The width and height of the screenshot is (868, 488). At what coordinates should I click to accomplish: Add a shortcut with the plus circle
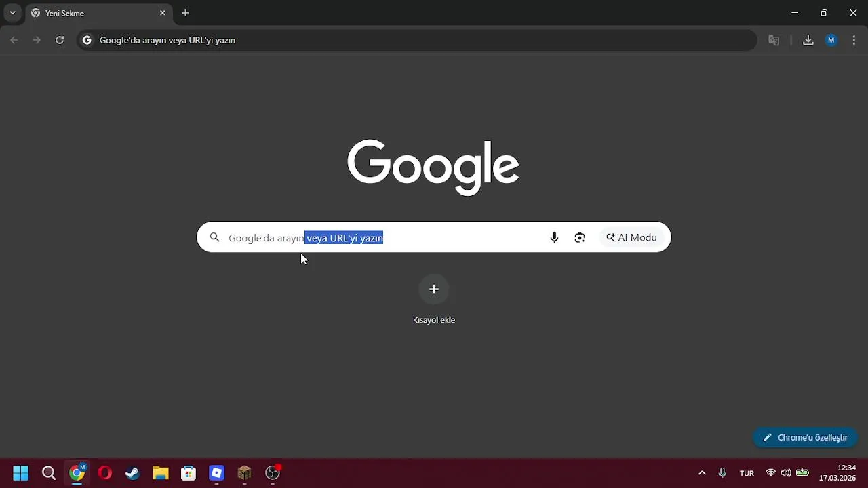pyautogui.click(x=434, y=289)
